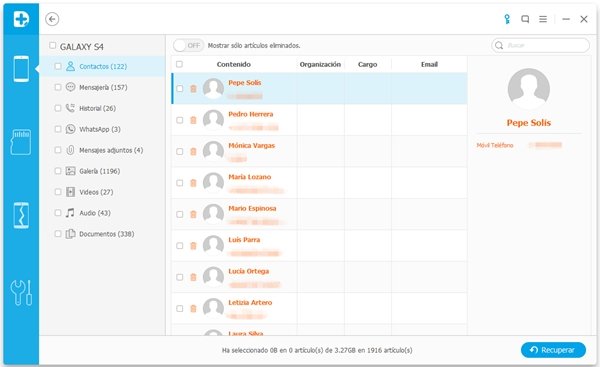Image resolution: width=600 pixels, height=367 pixels.
Task: Click the trash icon beside Pedro Herrera
Action: pyautogui.click(x=193, y=120)
